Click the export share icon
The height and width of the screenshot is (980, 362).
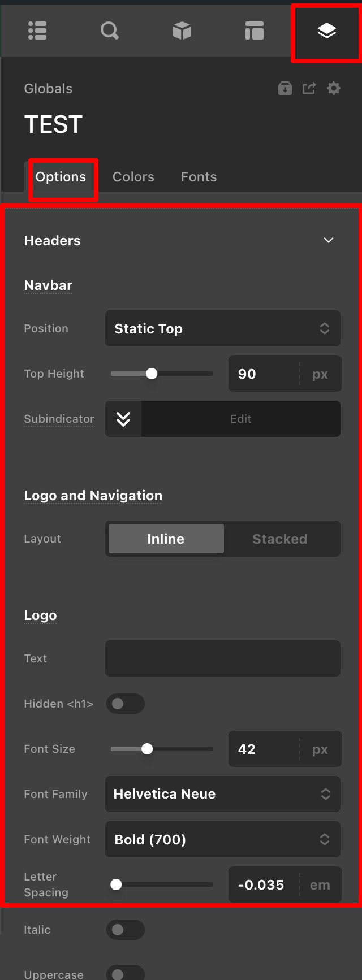pyautogui.click(x=309, y=89)
